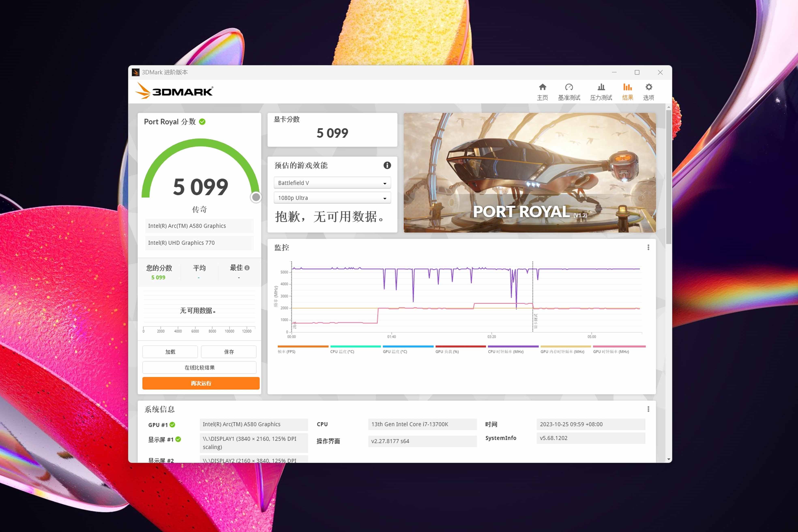Viewport: 798px width, 532px height.
Task: Open info icon for 预估的游戏效能
Action: (x=387, y=165)
